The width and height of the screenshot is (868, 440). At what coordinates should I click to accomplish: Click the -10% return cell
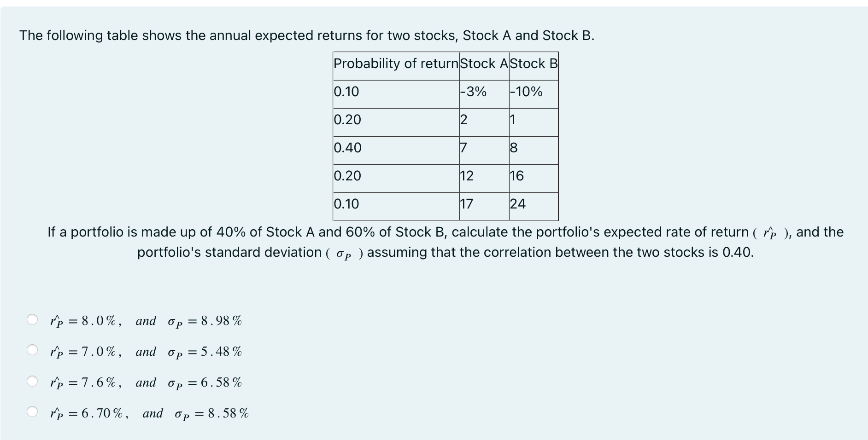coord(525,93)
